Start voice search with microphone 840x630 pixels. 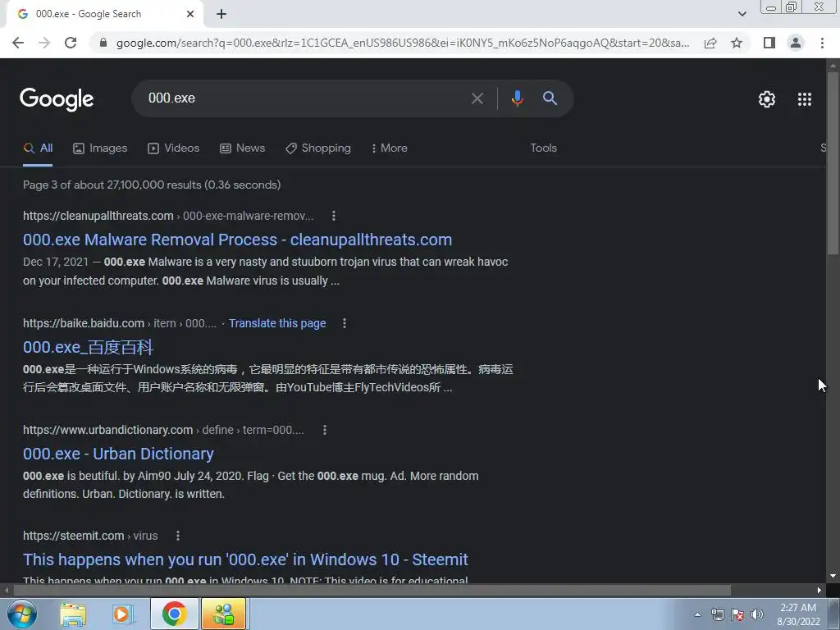pos(517,98)
